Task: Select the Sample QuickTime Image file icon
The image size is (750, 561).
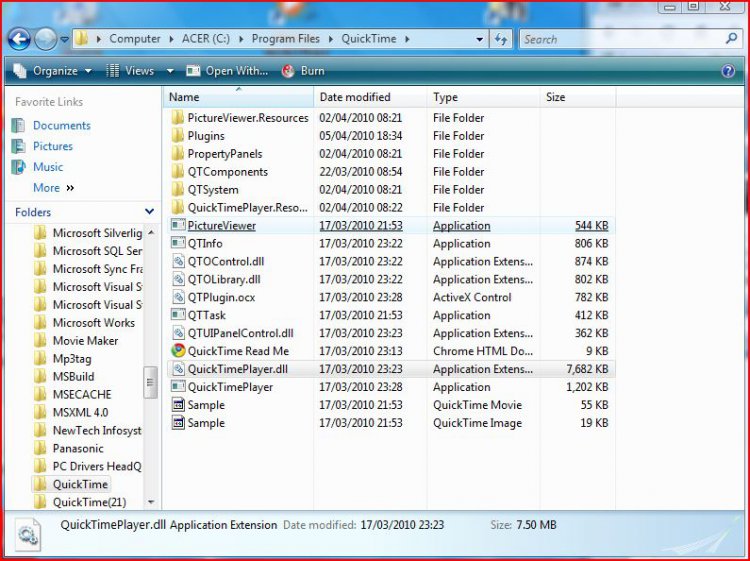Action: click(178, 423)
